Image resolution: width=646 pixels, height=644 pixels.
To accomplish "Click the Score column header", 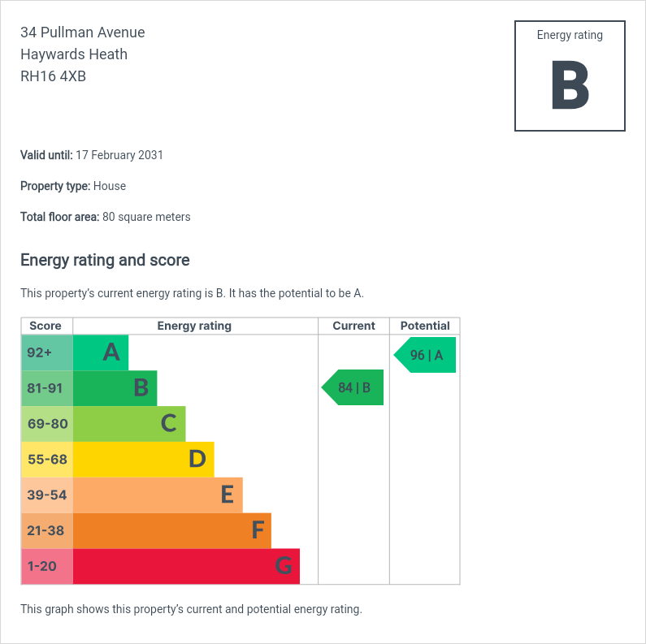I will point(46,326).
